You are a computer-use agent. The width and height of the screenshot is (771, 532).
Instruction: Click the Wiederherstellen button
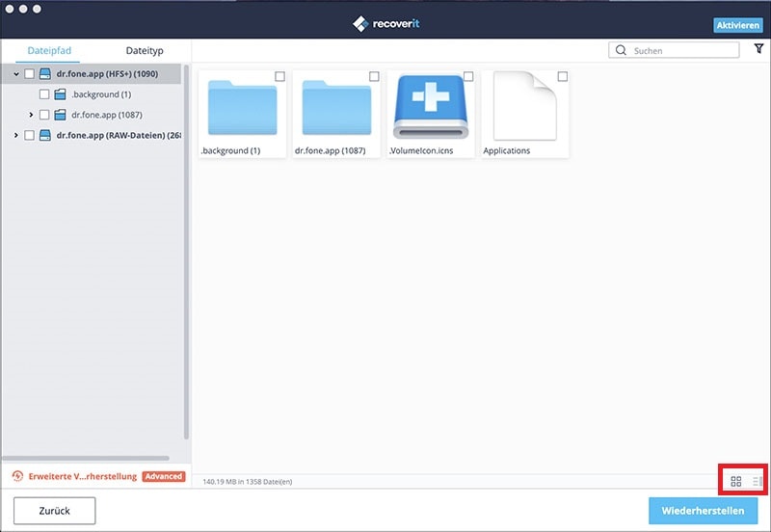703,511
